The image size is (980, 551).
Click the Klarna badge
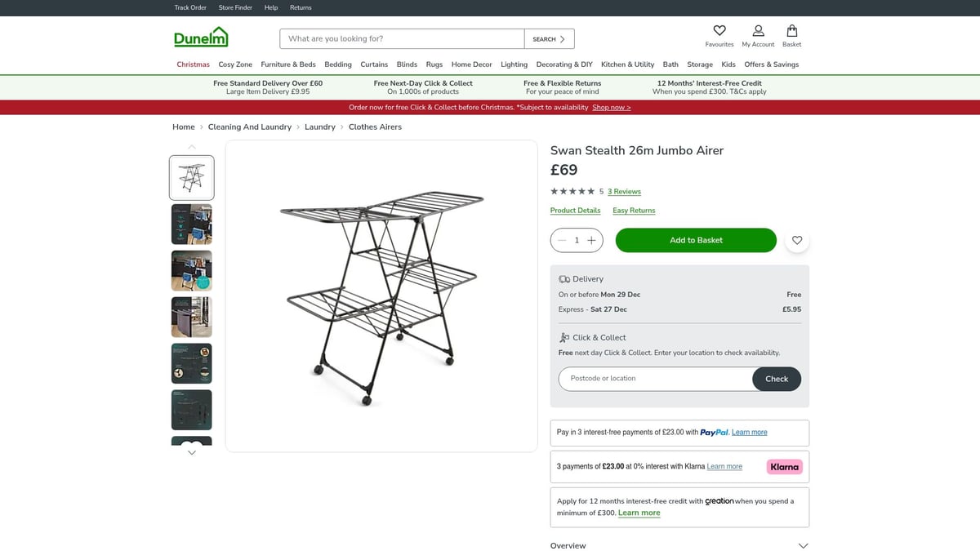point(783,466)
